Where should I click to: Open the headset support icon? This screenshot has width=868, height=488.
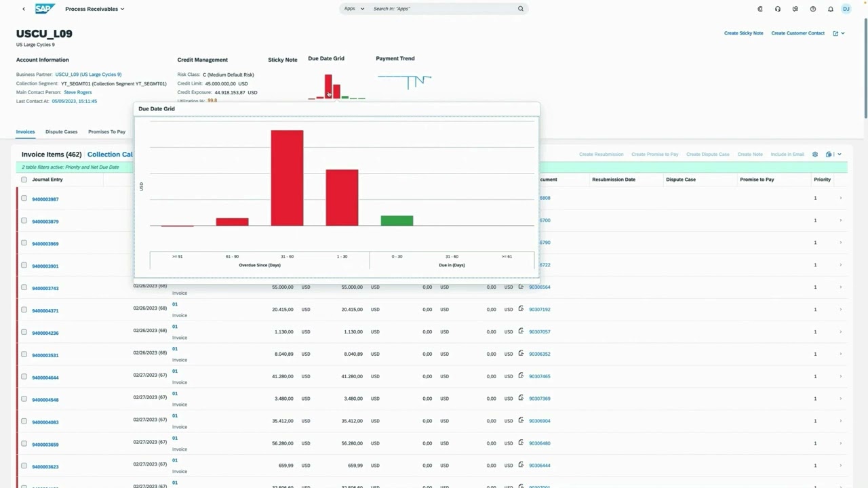pyautogui.click(x=778, y=9)
